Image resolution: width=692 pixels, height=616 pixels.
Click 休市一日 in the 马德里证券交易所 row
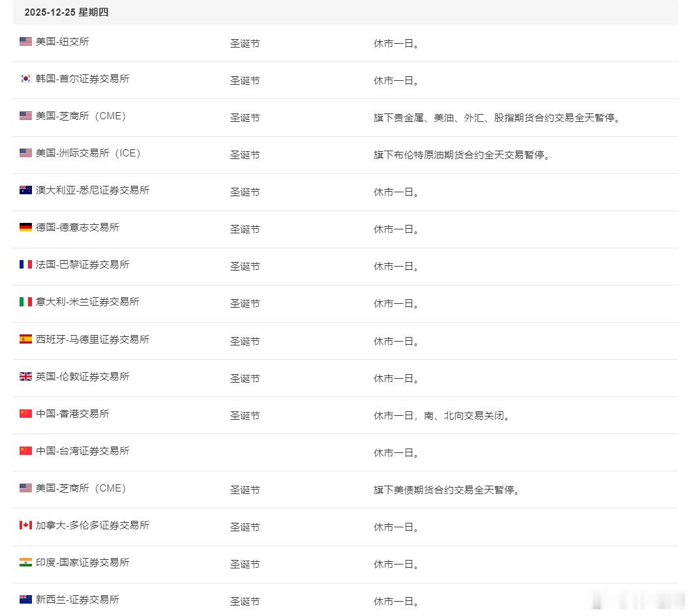[397, 341]
